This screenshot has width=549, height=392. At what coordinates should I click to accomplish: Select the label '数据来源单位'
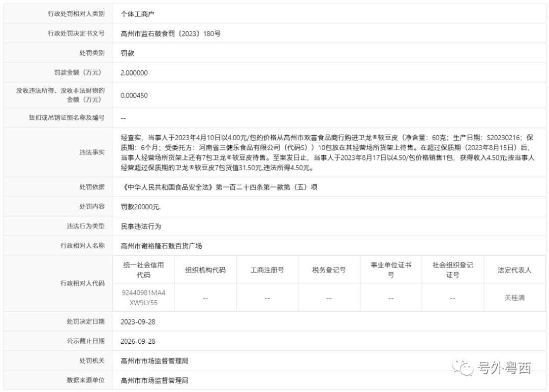pyautogui.click(x=85, y=380)
